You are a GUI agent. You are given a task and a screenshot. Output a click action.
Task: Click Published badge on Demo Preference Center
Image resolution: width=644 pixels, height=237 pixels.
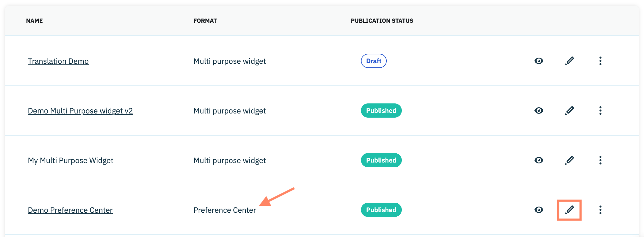tap(381, 210)
